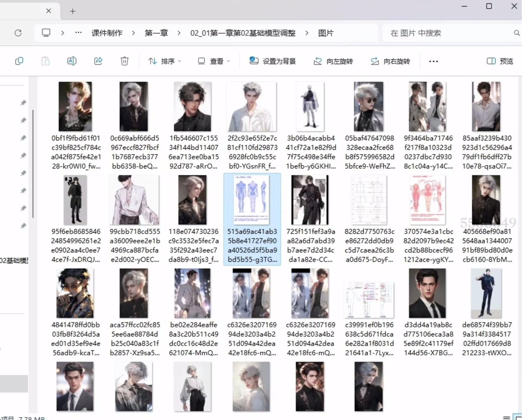The width and height of the screenshot is (522, 420).
Task: Click 向左旋转 rotate left button
Action: 333,61
